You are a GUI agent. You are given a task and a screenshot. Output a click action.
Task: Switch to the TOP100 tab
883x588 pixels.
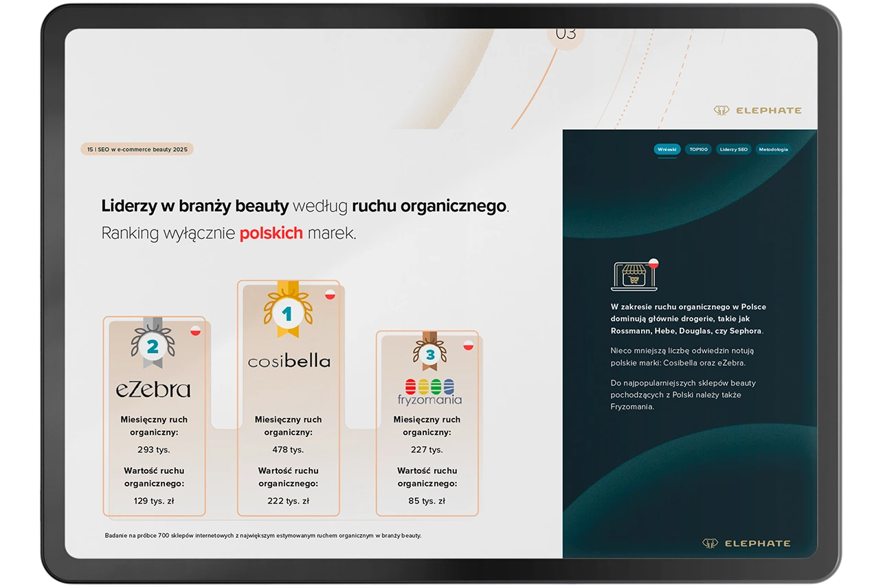click(697, 149)
